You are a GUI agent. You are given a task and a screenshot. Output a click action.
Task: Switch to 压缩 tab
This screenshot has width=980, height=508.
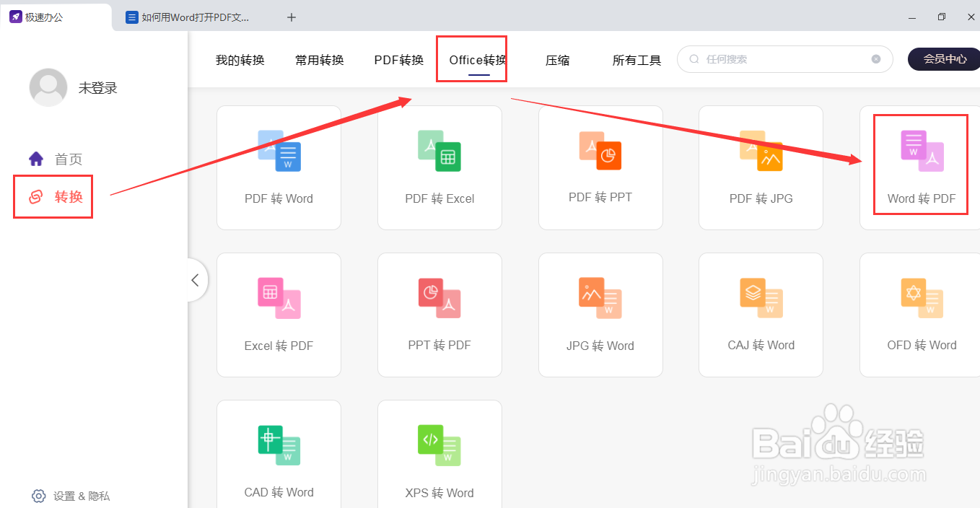558,60
